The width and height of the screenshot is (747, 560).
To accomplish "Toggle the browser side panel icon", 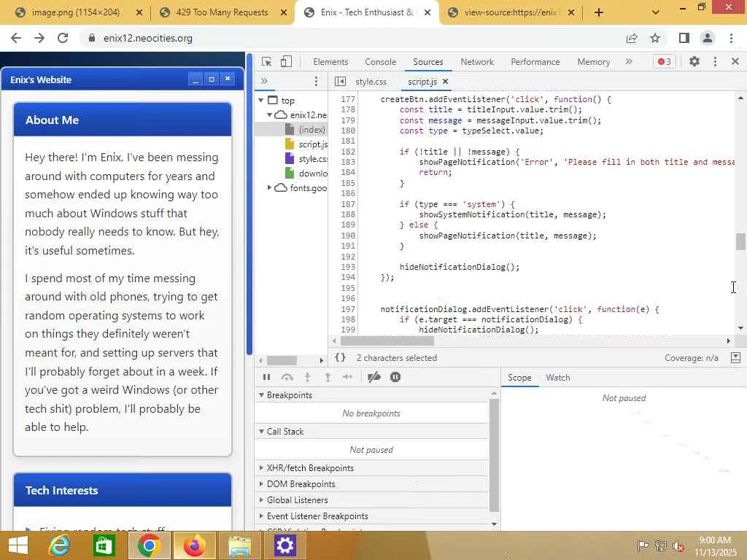I will 684,38.
